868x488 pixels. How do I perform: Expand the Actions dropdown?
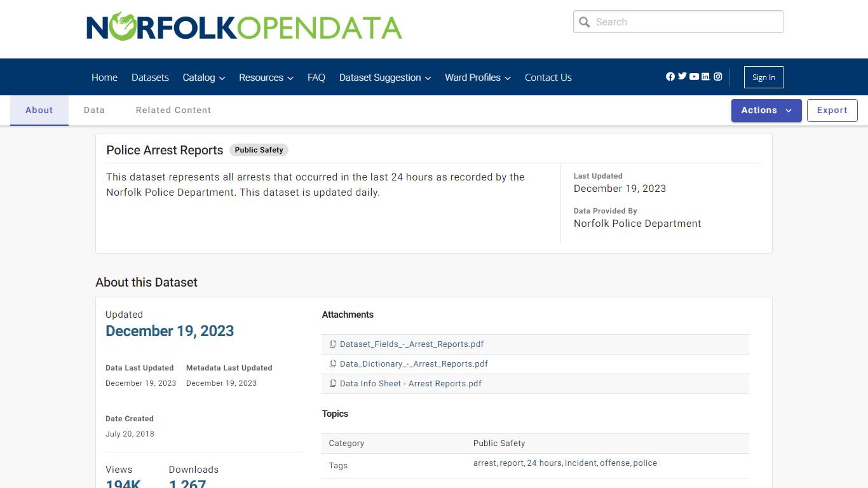(x=765, y=110)
